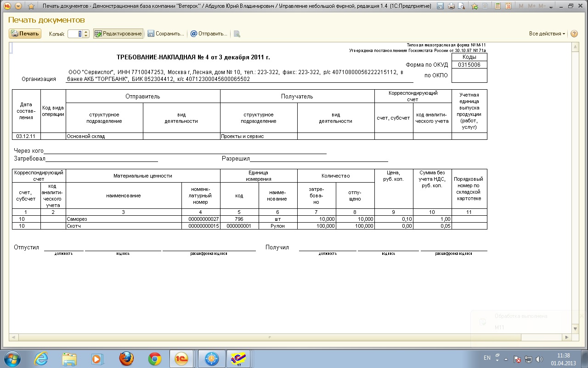588x368 pixels.
Task: Select the cell "Проекты и сервис"
Action: [x=259, y=136]
